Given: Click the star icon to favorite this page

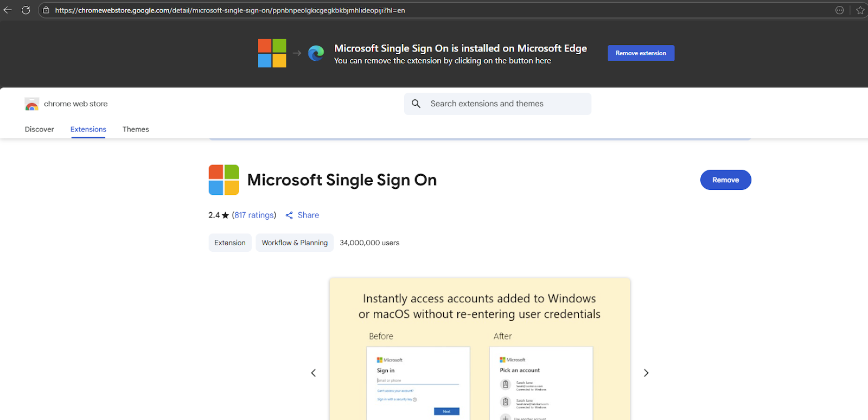Looking at the screenshot, I should click(x=860, y=10).
